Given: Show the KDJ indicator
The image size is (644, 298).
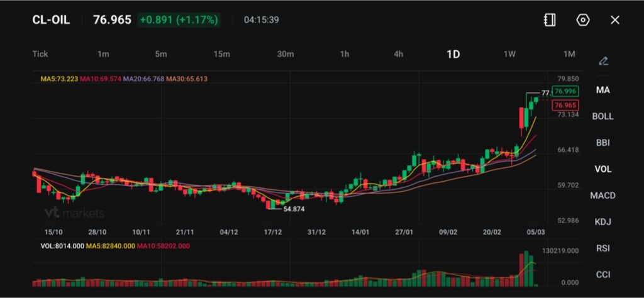Looking at the screenshot, I should tap(602, 222).
